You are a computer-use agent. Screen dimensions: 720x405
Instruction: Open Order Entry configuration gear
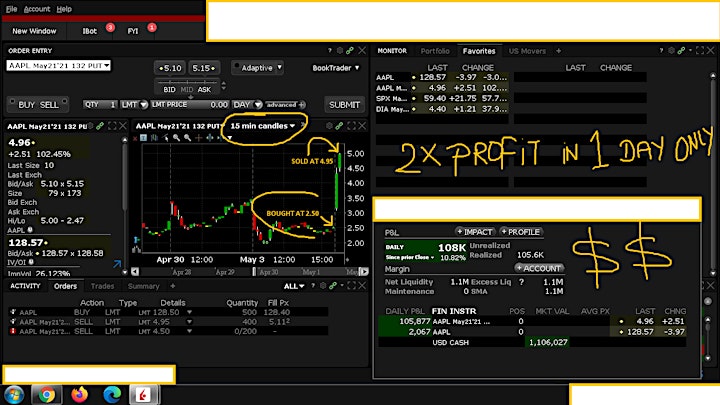(x=340, y=51)
